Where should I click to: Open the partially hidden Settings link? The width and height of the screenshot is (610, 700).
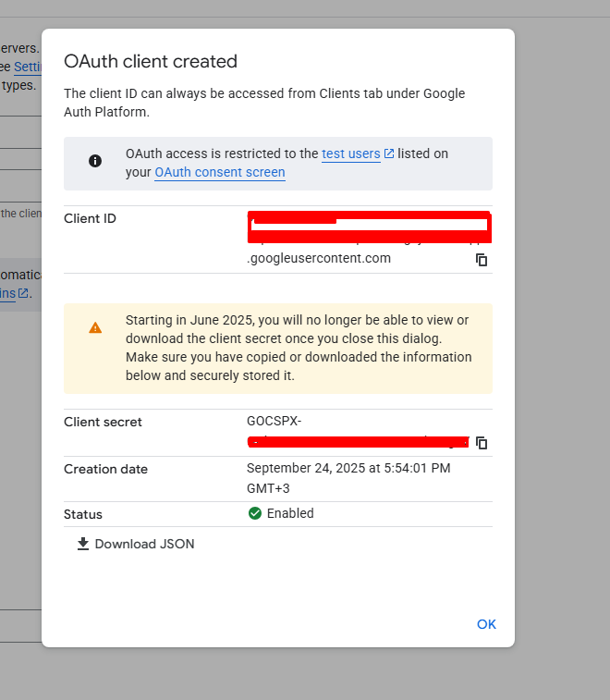coord(28,67)
